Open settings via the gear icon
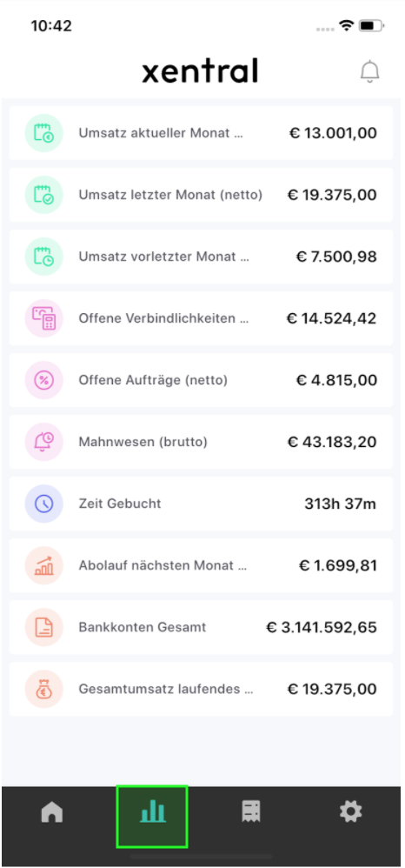 tap(351, 812)
